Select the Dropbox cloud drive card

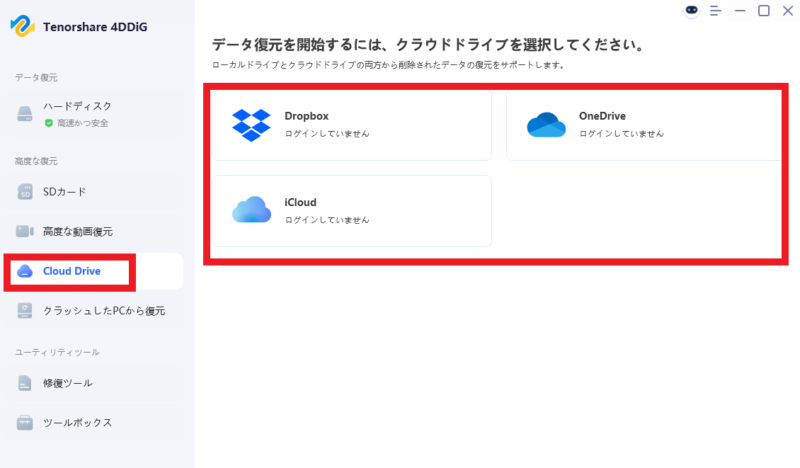click(x=352, y=125)
